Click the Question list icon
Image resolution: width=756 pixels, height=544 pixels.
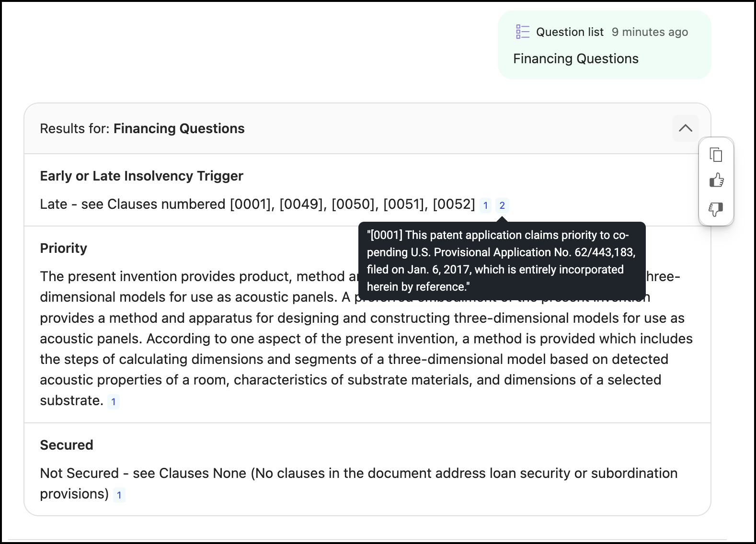tap(522, 32)
